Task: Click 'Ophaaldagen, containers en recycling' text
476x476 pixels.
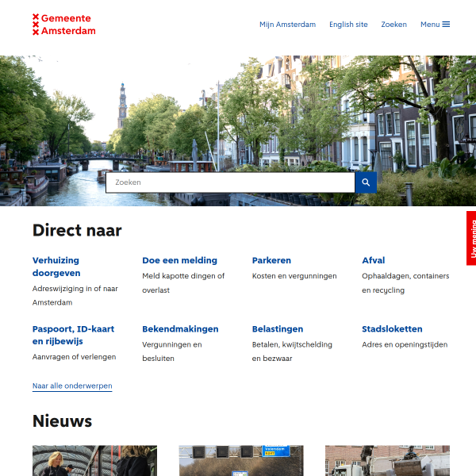Action: click(x=405, y=283)
